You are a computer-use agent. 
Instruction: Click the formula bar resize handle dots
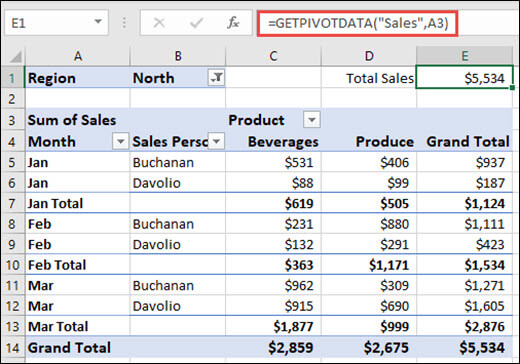124,23
